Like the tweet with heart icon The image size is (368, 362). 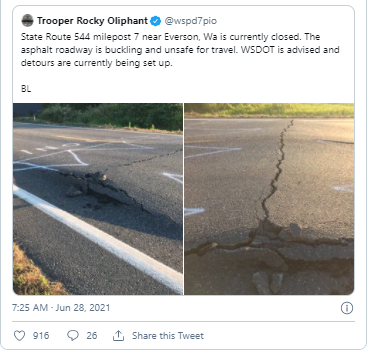pos(19,335)
